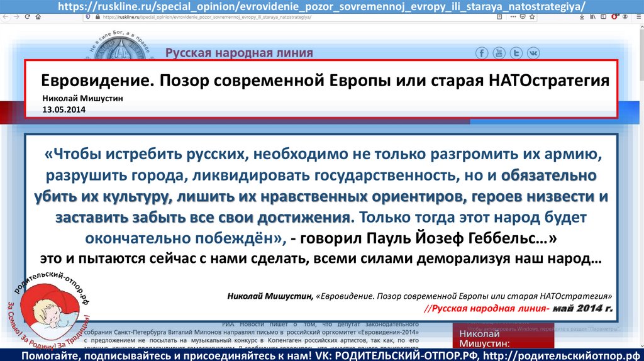The width and height of the screenshot is (644, 361).
Task: Toggle reader view icon in address bar
Action: tap(499, 17)
